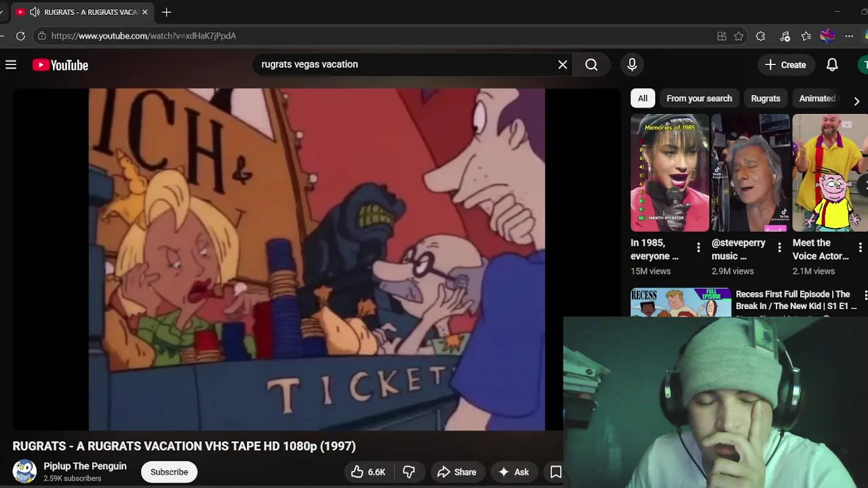
Task: Click the 15M views text
Action: tap(650, 271)
